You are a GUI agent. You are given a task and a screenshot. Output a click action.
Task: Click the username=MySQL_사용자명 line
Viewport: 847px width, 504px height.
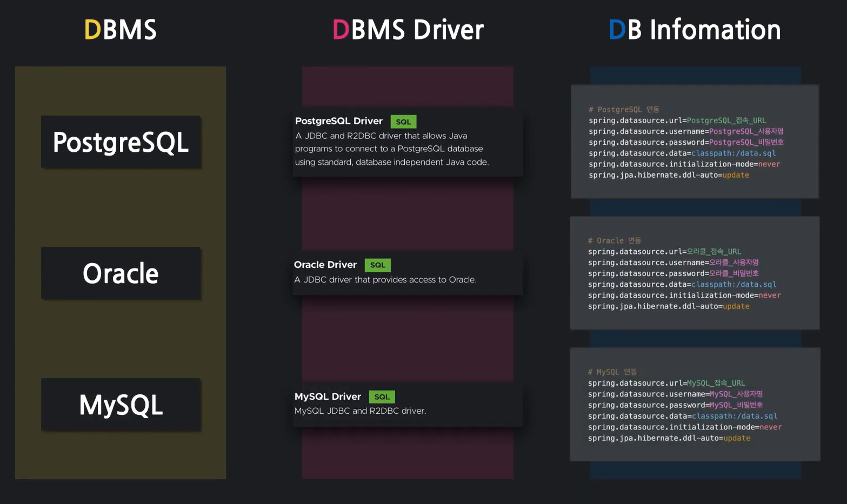[675, 394]
